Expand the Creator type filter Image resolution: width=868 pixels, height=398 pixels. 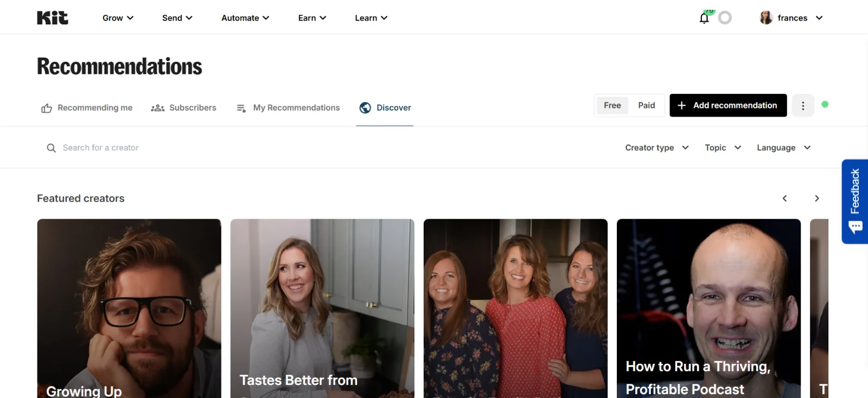tap(656, 147)
